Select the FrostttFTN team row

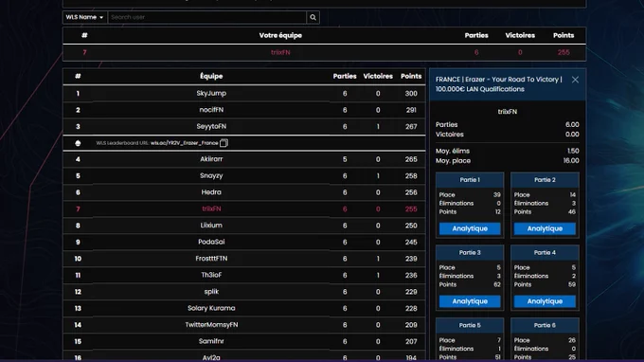coord(244,259)
